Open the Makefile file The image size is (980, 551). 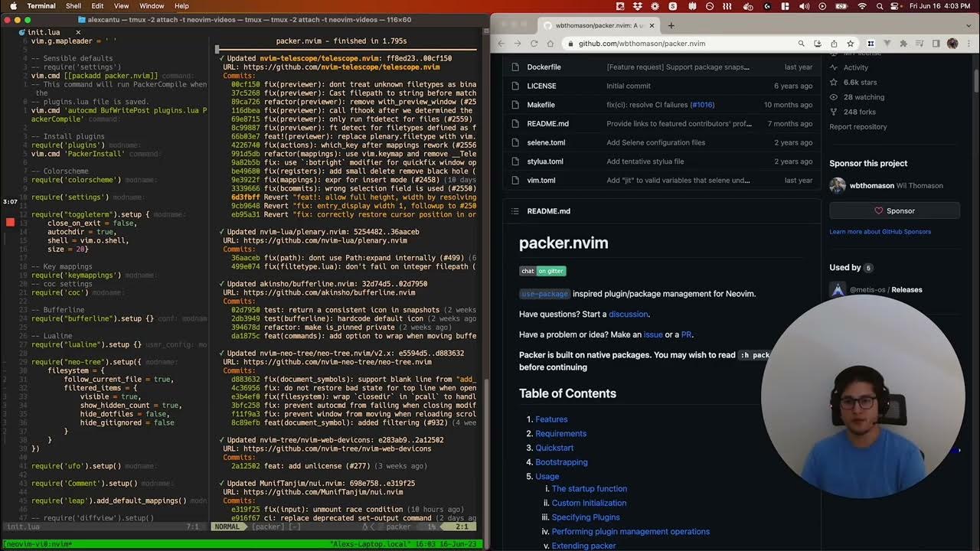click(541, 105)
